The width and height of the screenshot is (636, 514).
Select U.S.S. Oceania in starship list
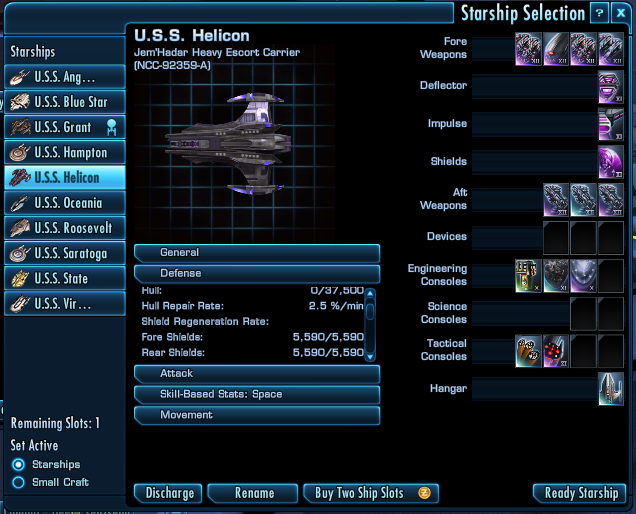pyautogui.click(x=65, y=203)
